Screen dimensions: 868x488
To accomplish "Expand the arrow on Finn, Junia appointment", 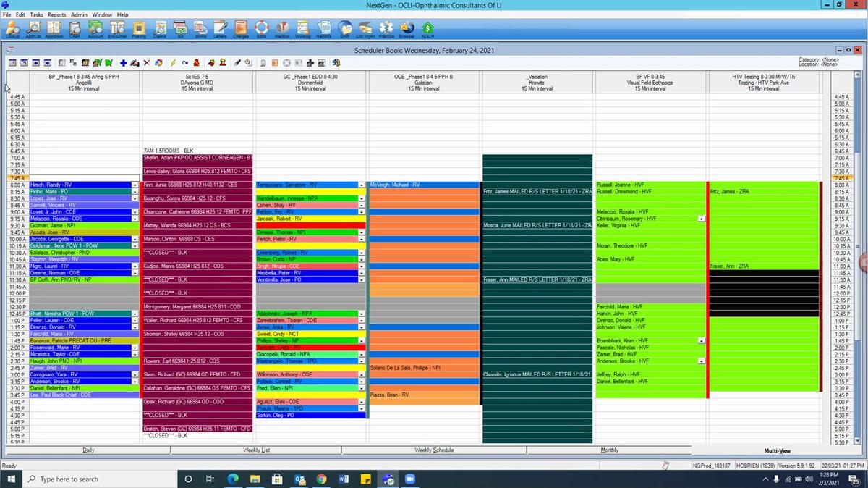I will (248, 185).
